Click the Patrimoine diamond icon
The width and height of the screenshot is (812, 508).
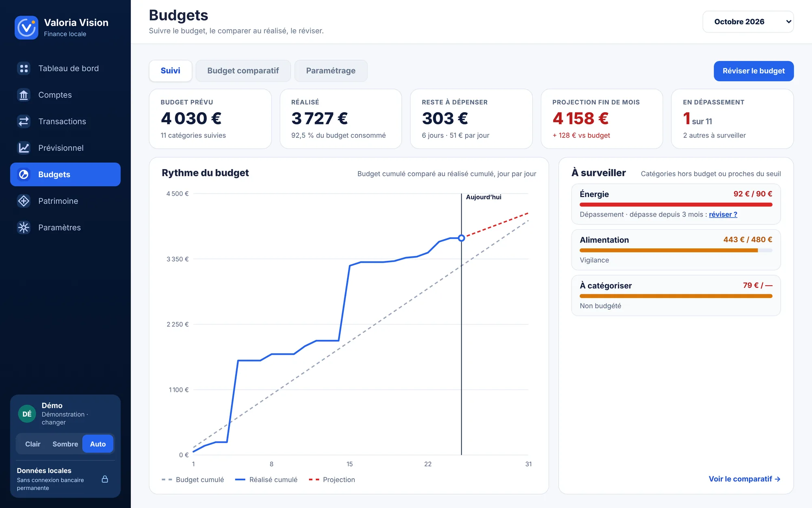click(24, 201)
